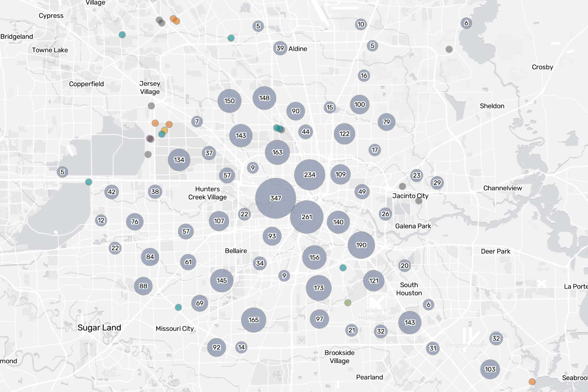Screen dimensions: 588x392
Task: Click the orange dot pair near Cypress
Action: [174, 20]
